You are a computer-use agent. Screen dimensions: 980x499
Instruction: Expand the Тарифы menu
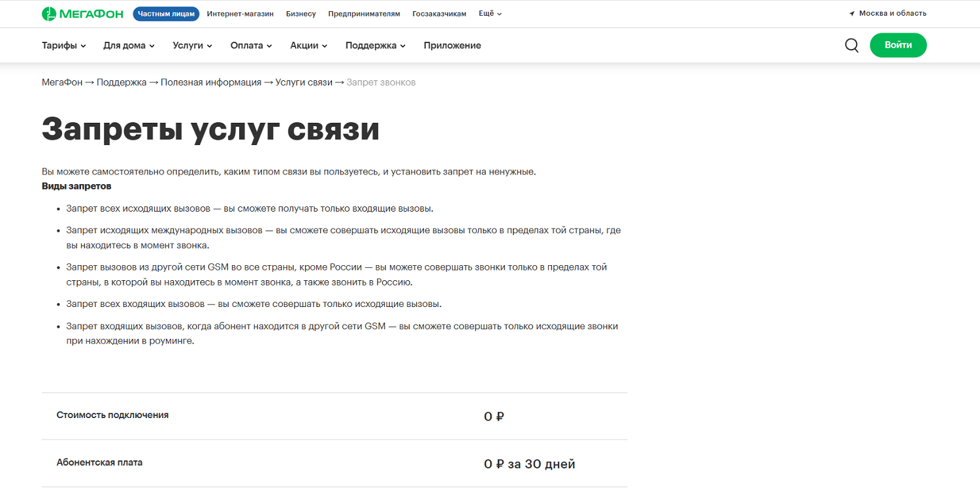click(x=64, y=46)
